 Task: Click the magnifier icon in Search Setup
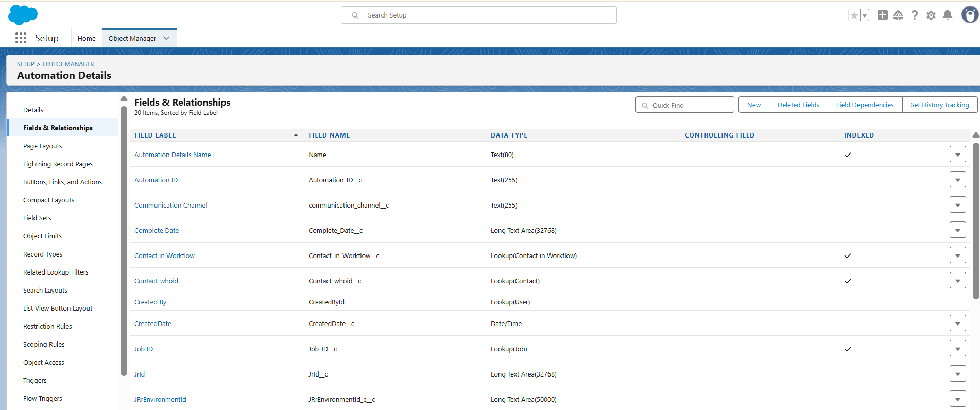click(355, 15)
